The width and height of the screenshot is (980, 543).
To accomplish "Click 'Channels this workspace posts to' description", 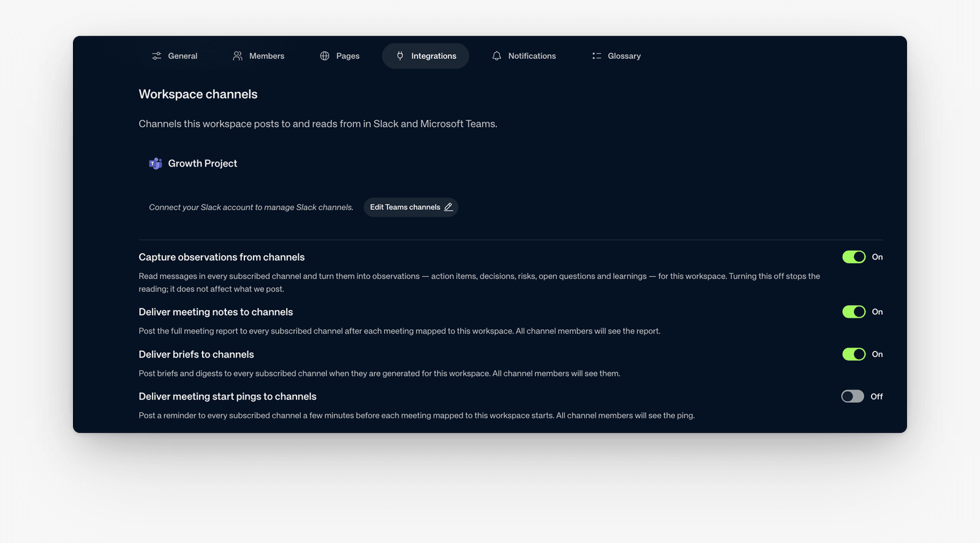I will click(x=318, y=124).
